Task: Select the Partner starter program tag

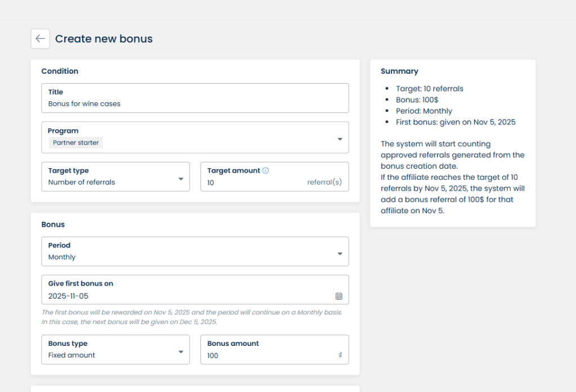Action: [76, 143]
